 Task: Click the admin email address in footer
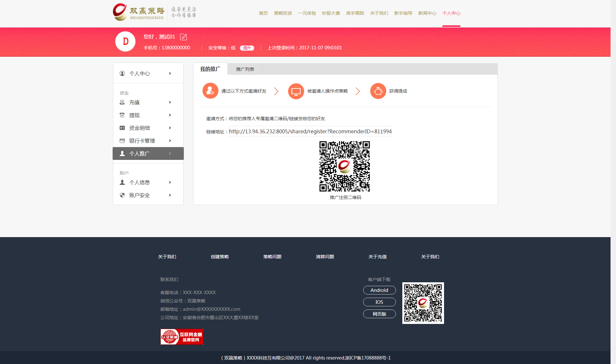point(211,309)
